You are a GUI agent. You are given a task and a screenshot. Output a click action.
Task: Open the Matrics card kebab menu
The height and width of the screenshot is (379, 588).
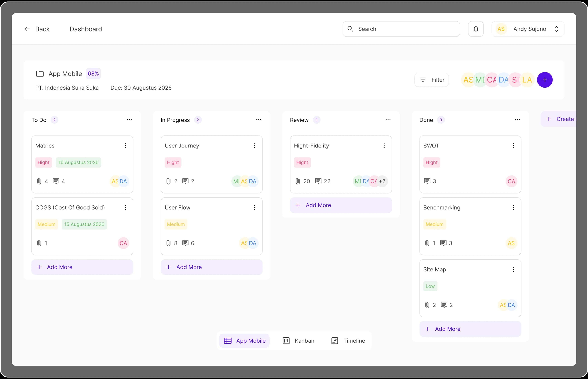[125, 146]
